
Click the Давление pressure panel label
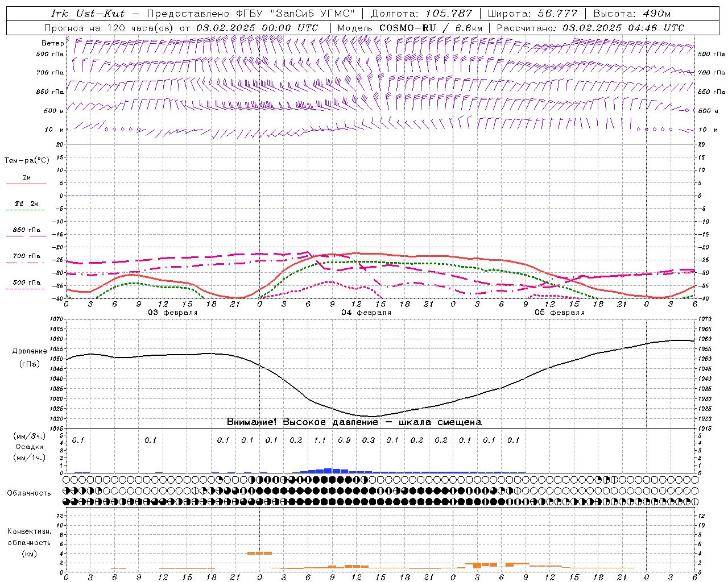click(29, 351)
